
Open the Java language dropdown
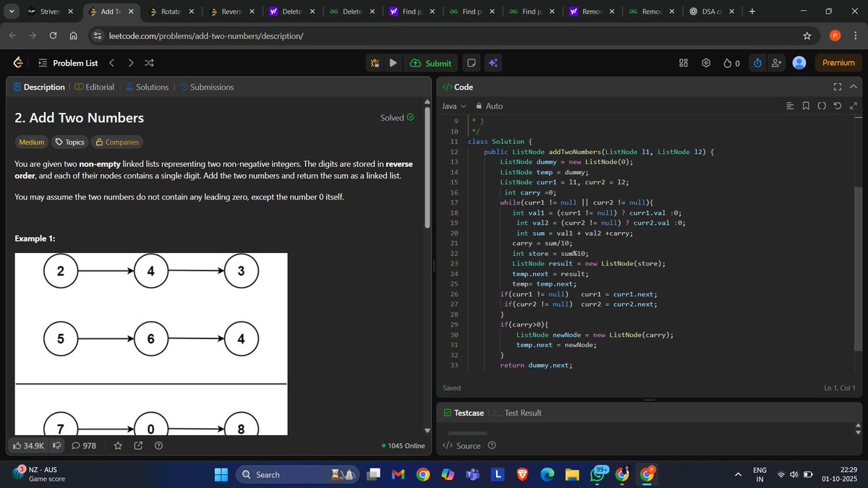tap(454, 106)
